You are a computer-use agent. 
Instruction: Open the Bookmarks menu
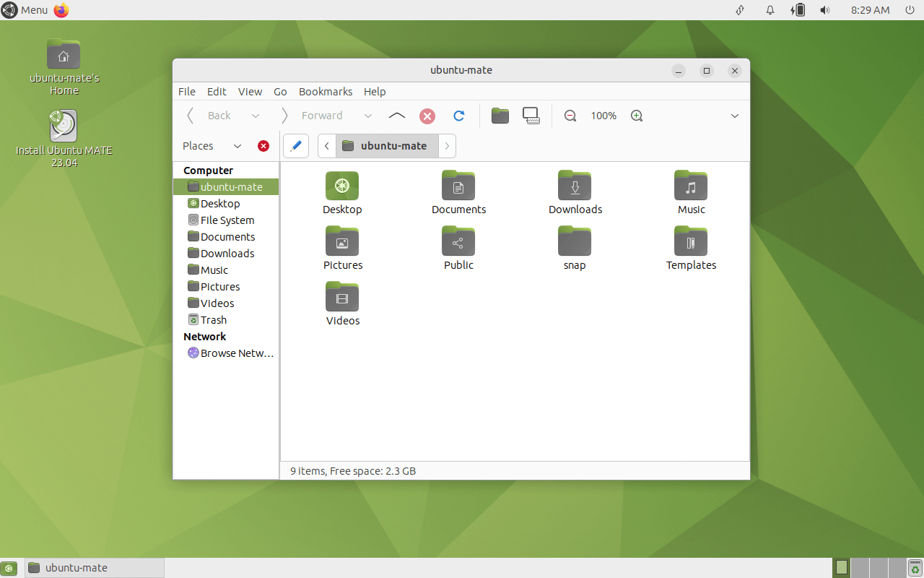(x=326, y=92)
